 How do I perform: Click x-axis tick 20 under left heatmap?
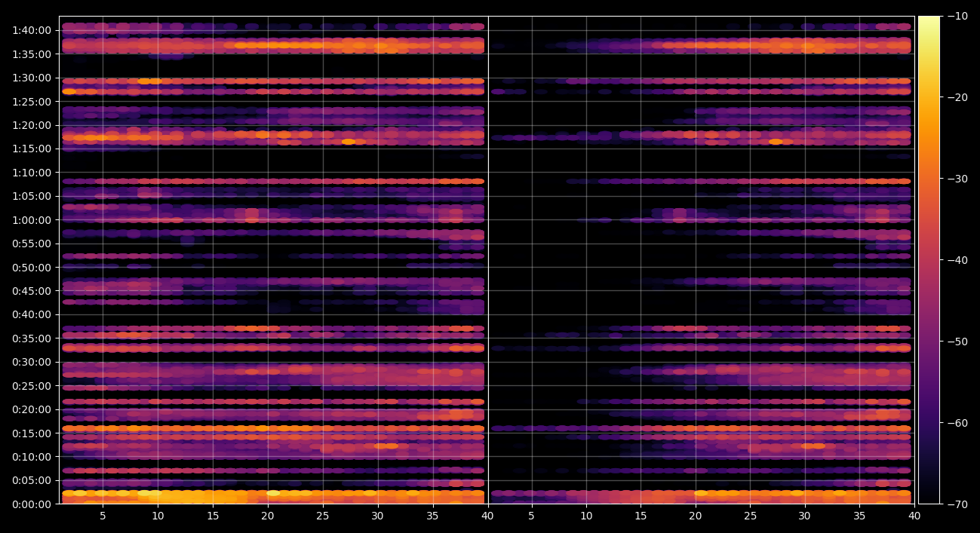[268, 516]
